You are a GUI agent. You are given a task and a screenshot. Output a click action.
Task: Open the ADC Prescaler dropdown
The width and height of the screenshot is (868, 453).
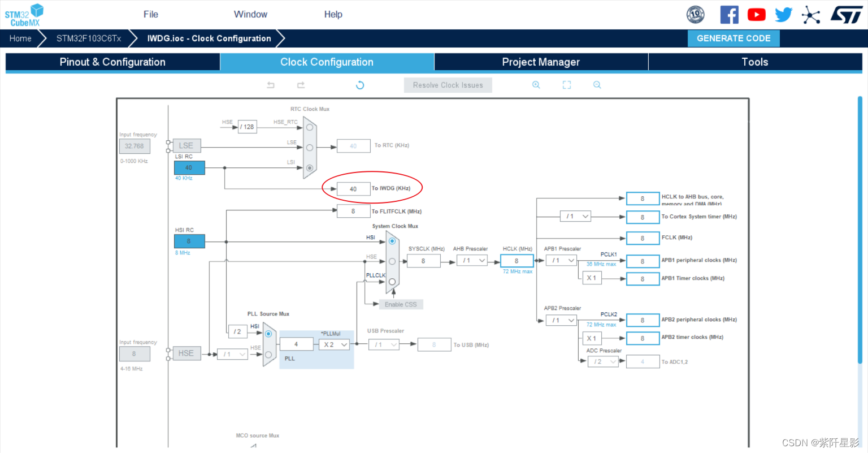point(603,361)
